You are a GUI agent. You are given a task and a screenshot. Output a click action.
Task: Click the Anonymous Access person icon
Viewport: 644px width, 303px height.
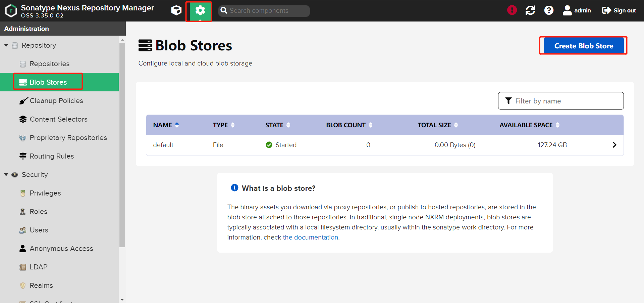tap(23, 249)
